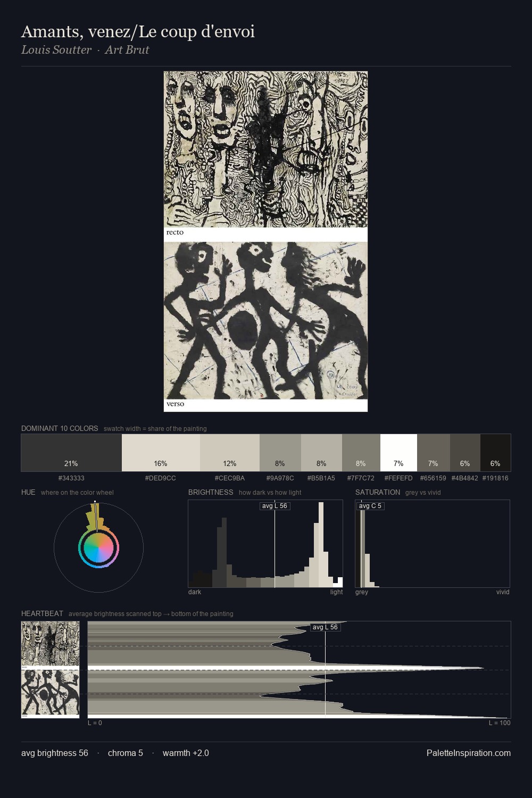This screenshot has width=532, height=798.
Task: Select the #656159 swatch
Action: (434, 453)
